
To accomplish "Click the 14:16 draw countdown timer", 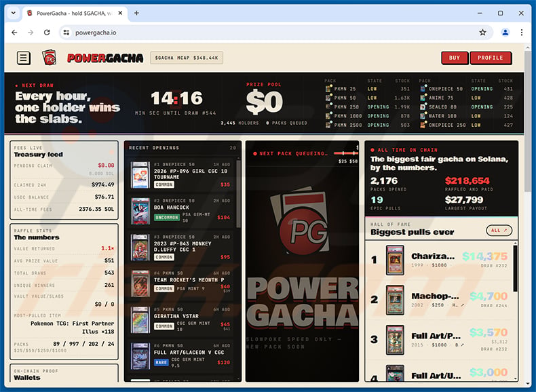I will click(x=176, y=98).
